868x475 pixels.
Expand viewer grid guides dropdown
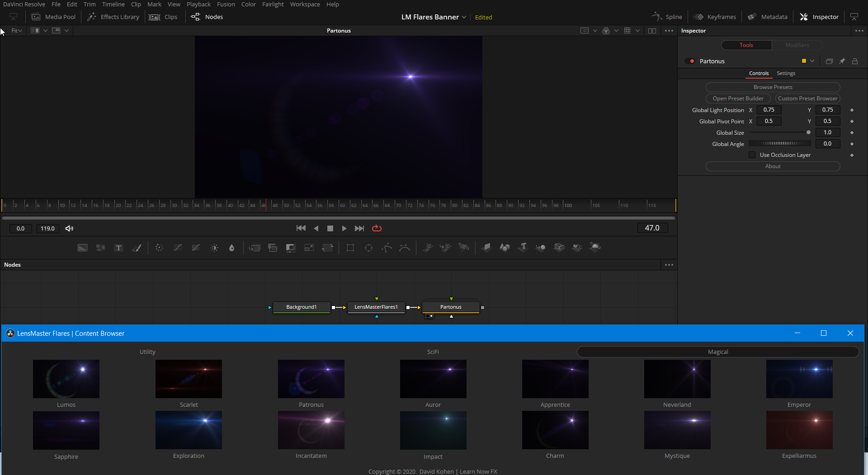(x=637, y=31)
